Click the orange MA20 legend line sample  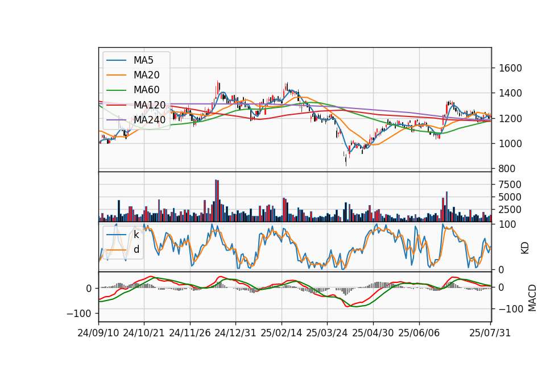[116, 75]
